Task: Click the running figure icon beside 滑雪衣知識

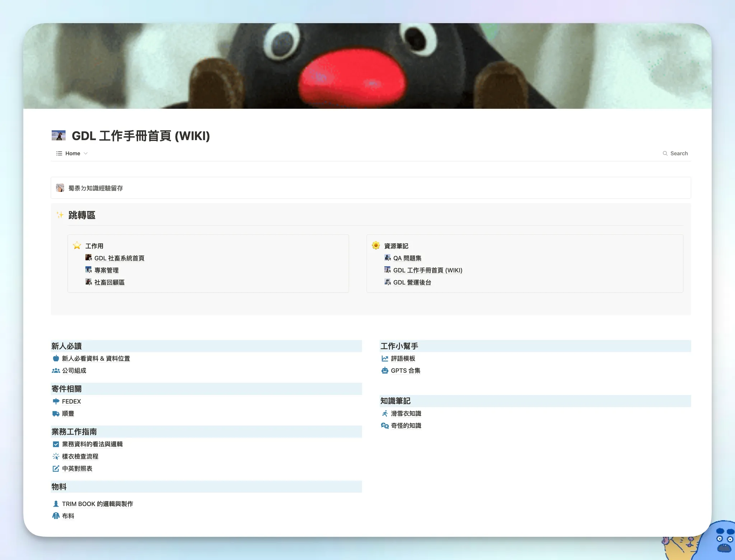Action: pos(385,414)
